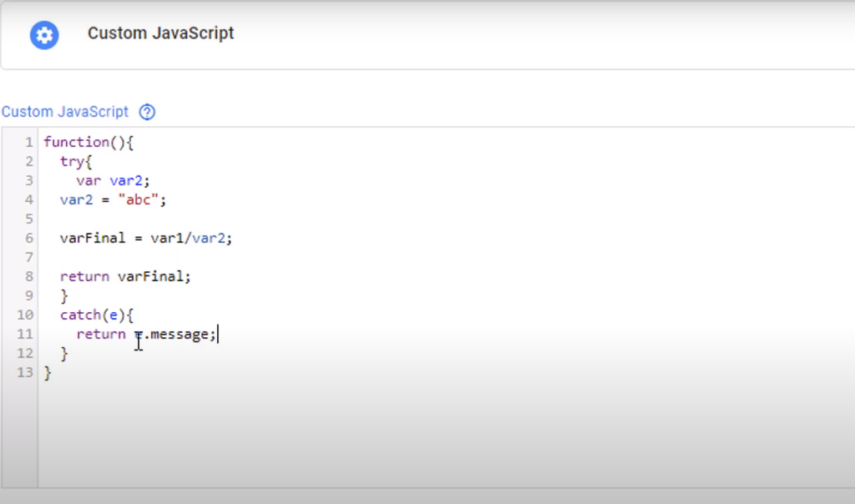The height and width of the screenshot is (504, 855).
Task: Click the "var var2;" declaration line
Action: (x=113, y=180)
